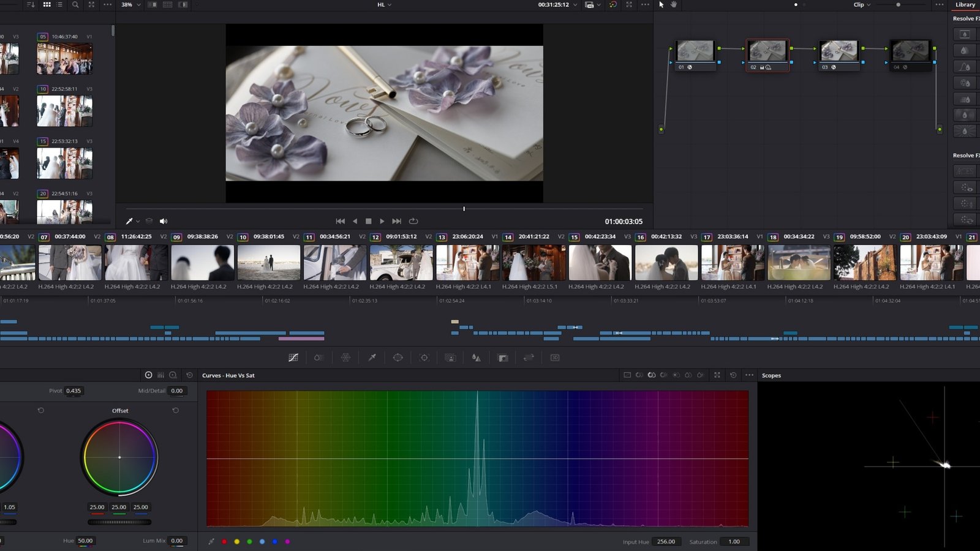
Task: Open the Power Window palette
Action: [x=398, y=358]
